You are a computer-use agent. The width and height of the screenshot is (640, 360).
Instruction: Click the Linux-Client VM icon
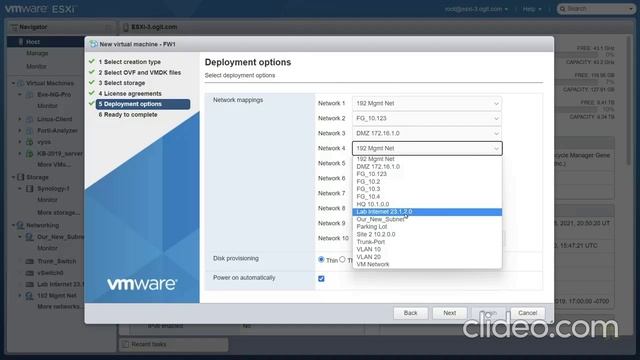tap(29, 119)
